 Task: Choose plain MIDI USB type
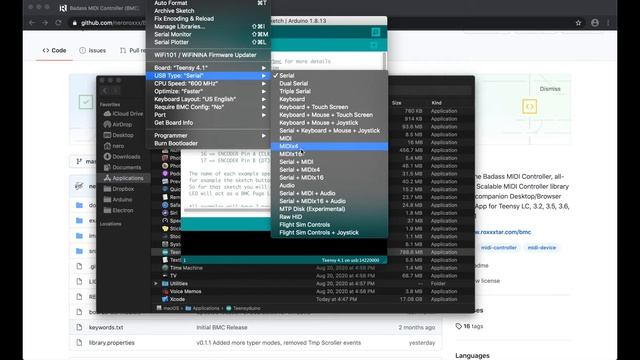point(329,138)
